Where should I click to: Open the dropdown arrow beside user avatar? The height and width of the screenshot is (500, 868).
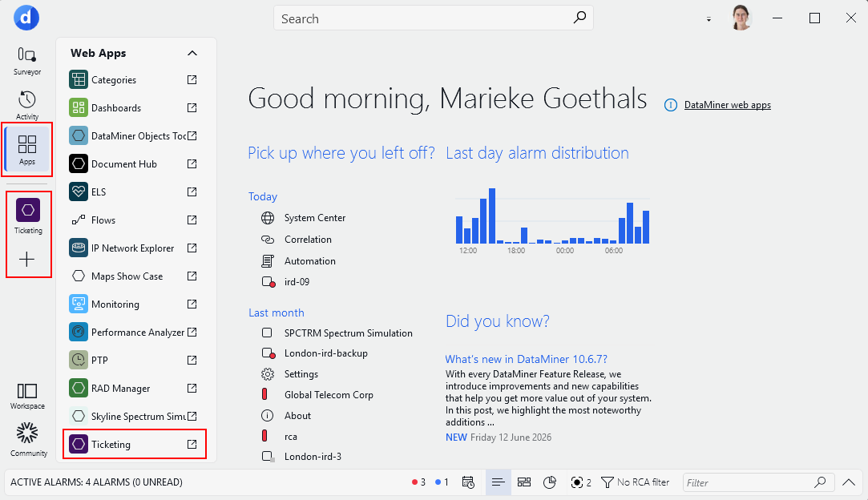pos(709,18)
